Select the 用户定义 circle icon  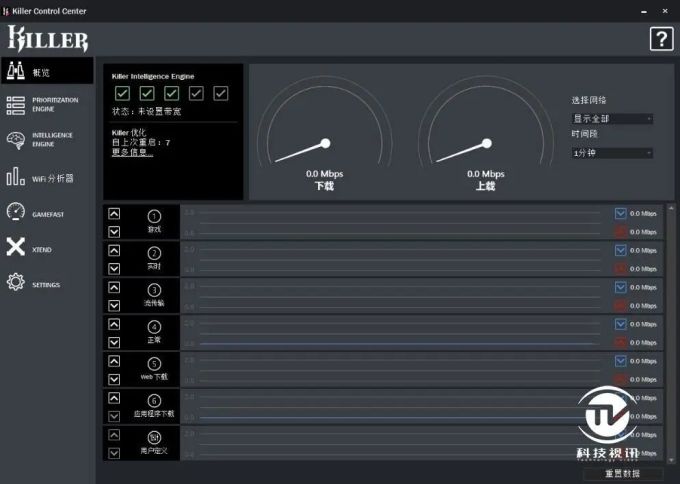click(x=154, y=437)
